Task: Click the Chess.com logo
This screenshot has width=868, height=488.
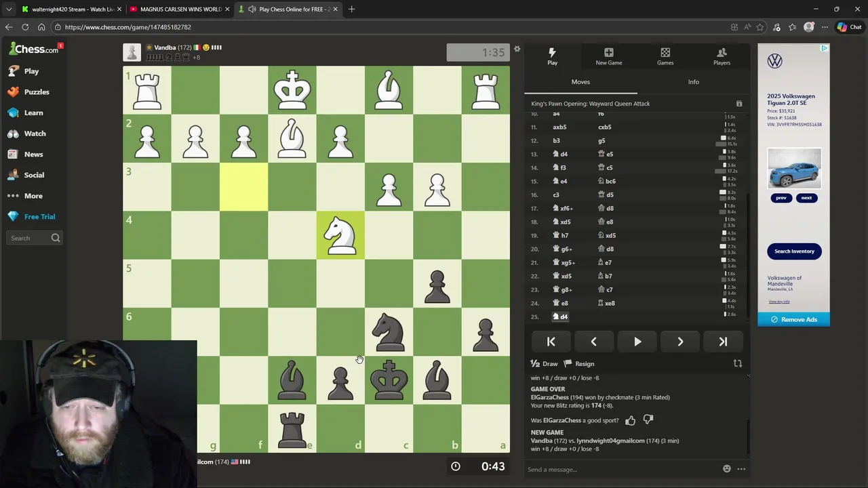Action: point(33,49)
